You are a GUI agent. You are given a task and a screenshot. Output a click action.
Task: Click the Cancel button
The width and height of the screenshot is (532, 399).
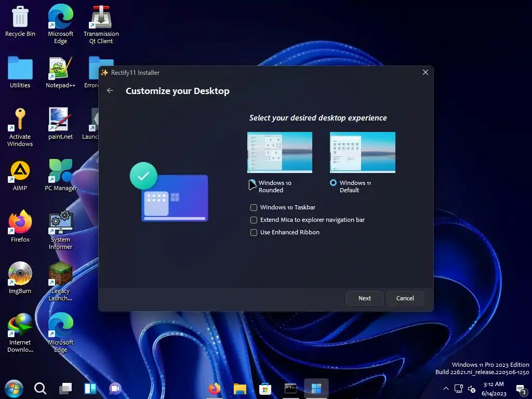pos(405,298)
